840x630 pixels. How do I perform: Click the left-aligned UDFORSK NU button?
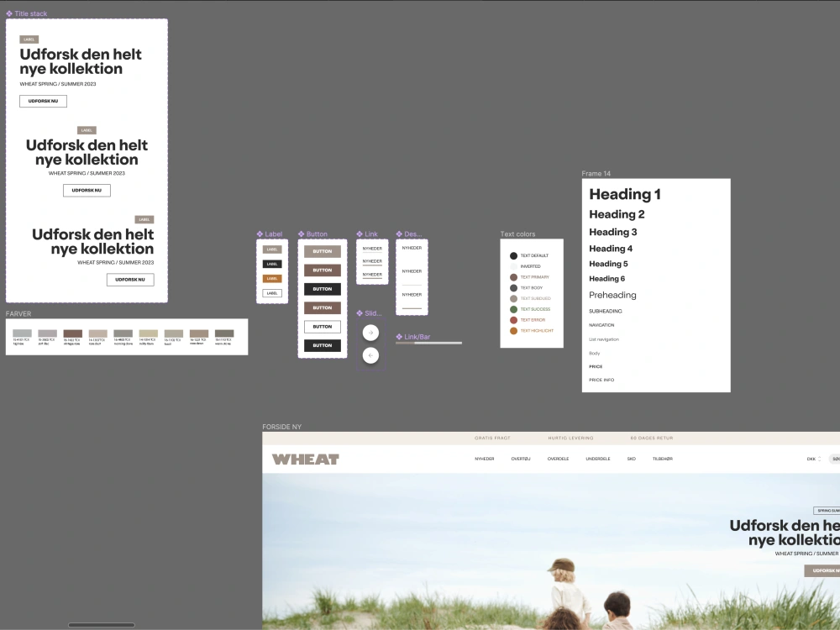[x=44, y=102]
